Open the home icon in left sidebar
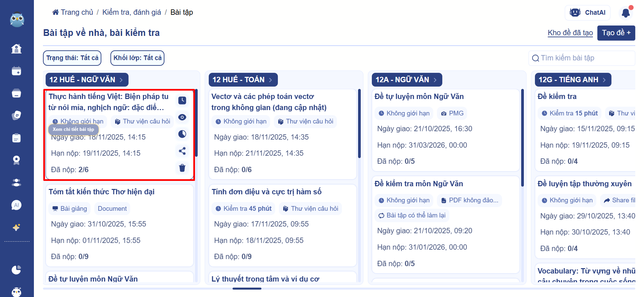This screenshot has height=297, width=644. coord(16,49)
